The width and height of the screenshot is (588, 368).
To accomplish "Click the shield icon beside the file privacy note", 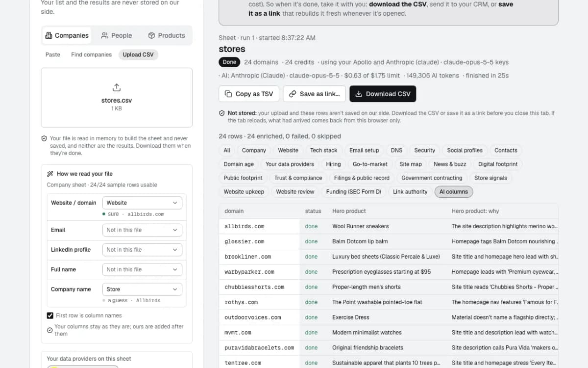I will coord(44,139).
